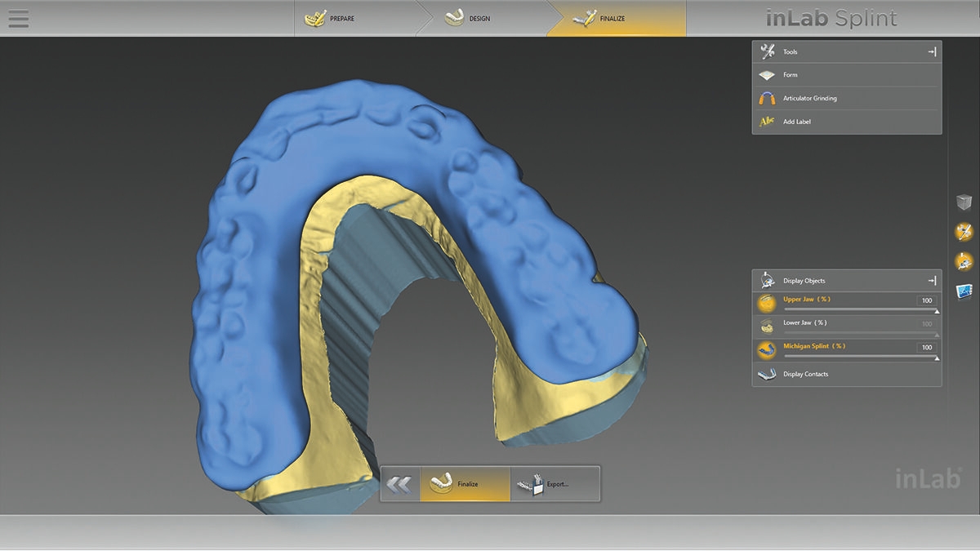
Task: Click the Upper Jaw percentage value field
Action: 926,300
